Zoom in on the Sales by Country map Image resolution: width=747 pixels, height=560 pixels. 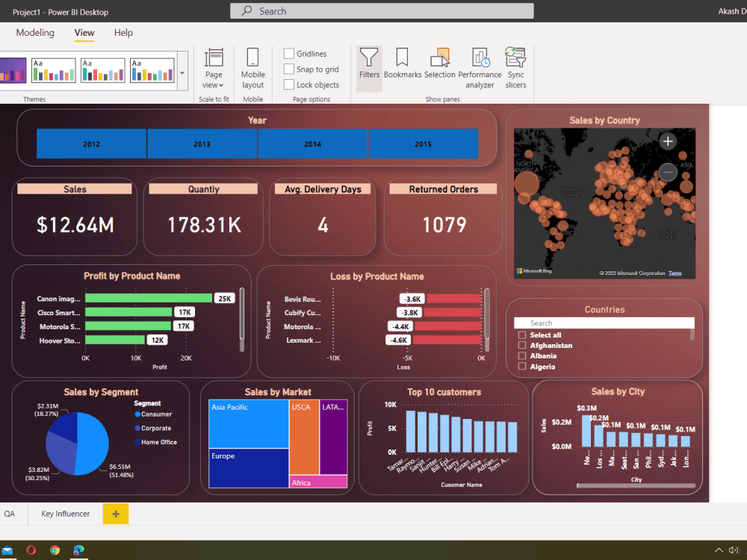pyautogui.click(x=668, y=140)
